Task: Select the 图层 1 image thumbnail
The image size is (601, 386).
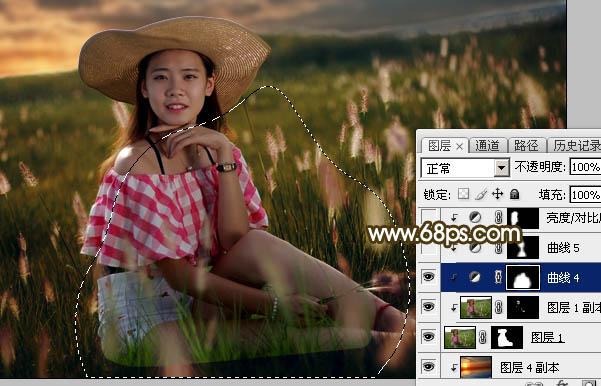Action: pyautogui.click(x=460, y=337)
